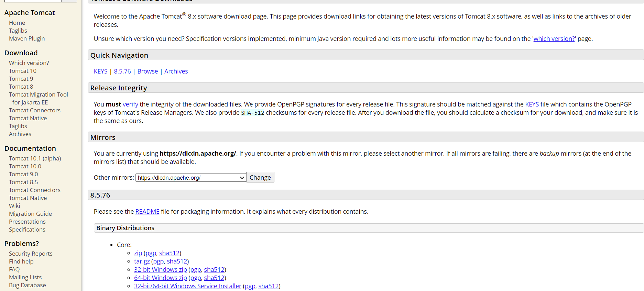Open Tomcat 8.5 documentation
This screenshot has width=644, height=291.
pyautogui.click(x=23, y=182)
